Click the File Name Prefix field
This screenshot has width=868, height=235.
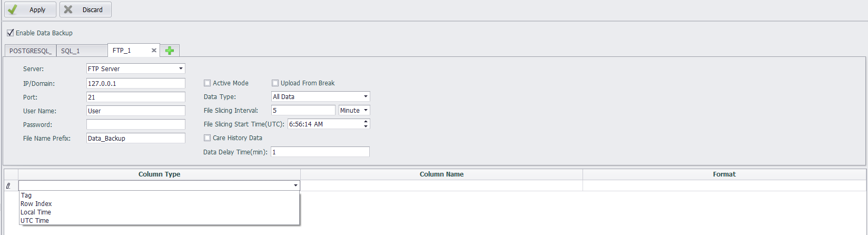(x=136, y=138)
